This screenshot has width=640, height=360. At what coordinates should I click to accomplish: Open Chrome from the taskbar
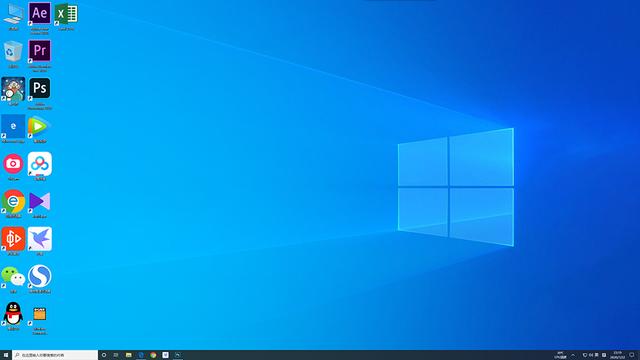click(153, 355)
